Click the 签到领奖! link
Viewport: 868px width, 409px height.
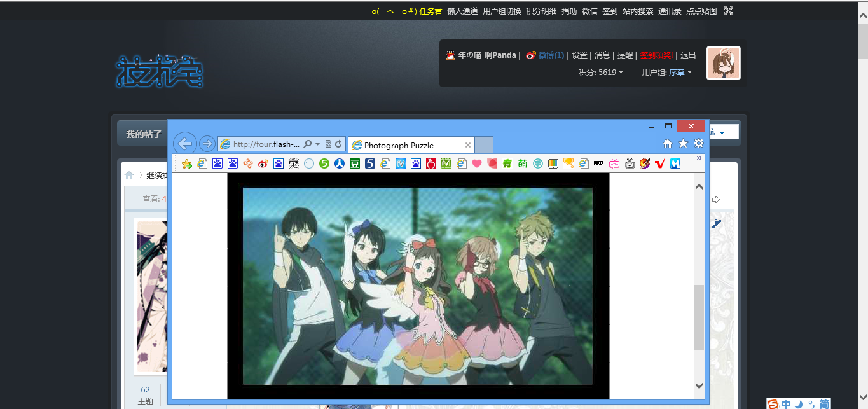656,55
